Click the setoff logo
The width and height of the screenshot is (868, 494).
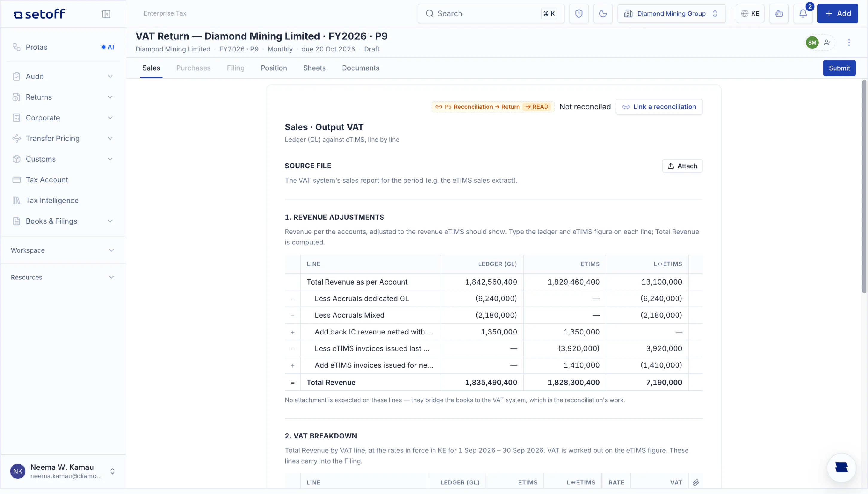click(39, 14)
